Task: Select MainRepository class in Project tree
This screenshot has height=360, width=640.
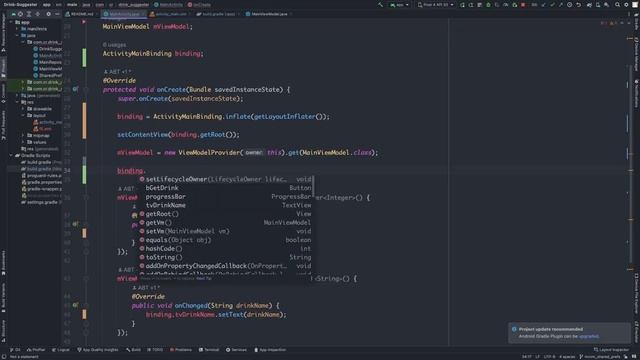Action: pyautogui.click(x=47, y=62)
